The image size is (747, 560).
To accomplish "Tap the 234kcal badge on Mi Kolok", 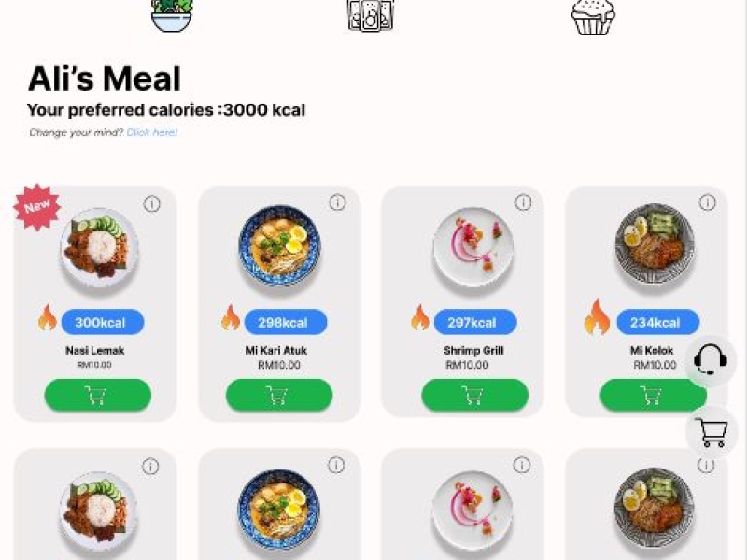I will (658, 322).
